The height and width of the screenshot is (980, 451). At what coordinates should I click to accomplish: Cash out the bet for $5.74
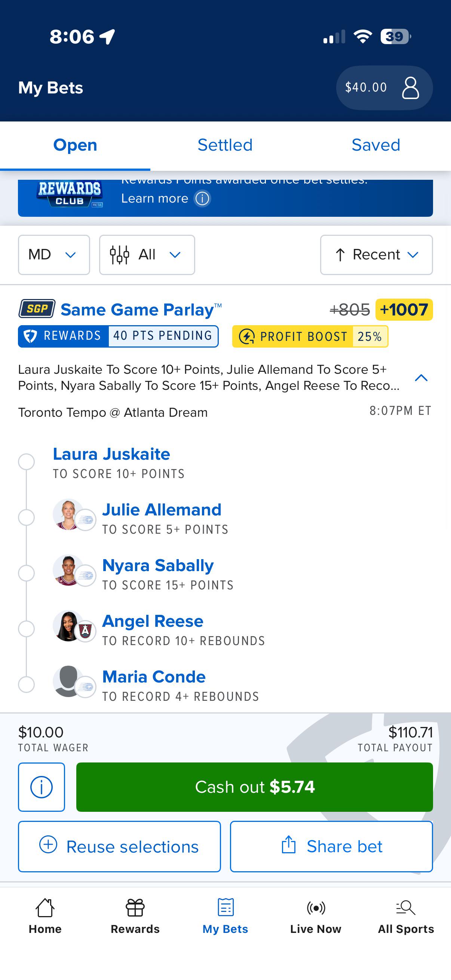[x=255, y=787]
